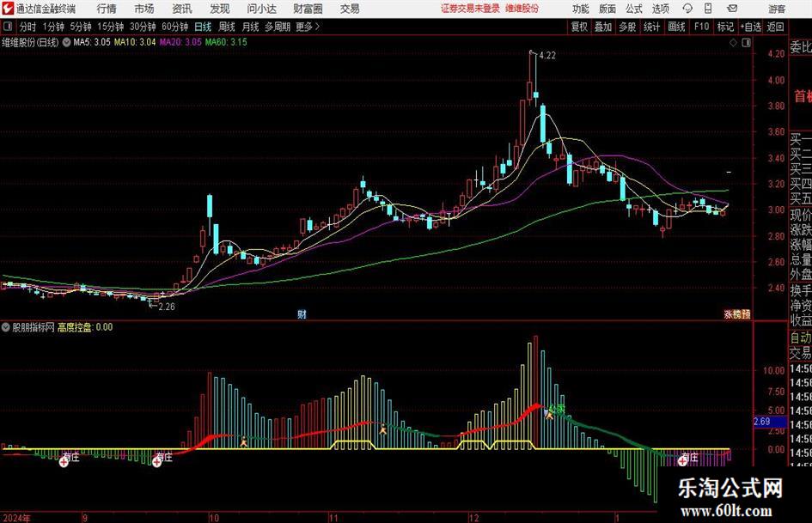The height and width of the screenshot is (523, 812).
Task: Click the 高度控盘: 0.00 readout
Action: click(85, 327)
